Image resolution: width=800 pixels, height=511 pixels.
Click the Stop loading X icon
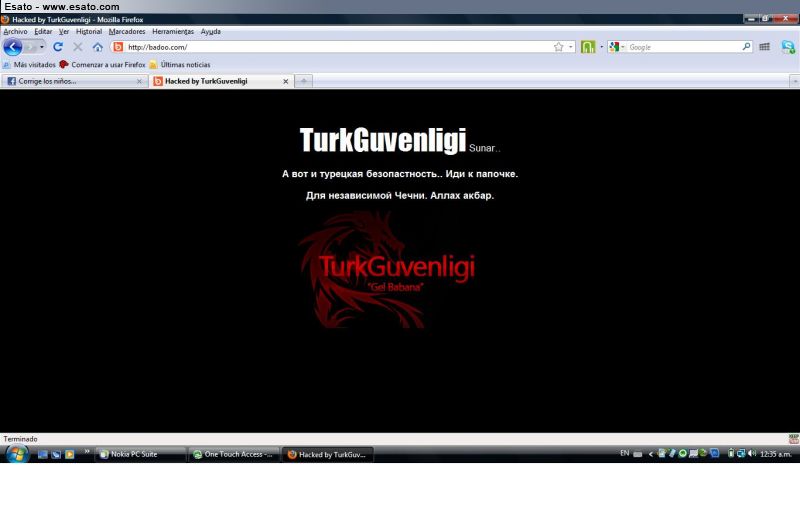[x=78, y=47]
